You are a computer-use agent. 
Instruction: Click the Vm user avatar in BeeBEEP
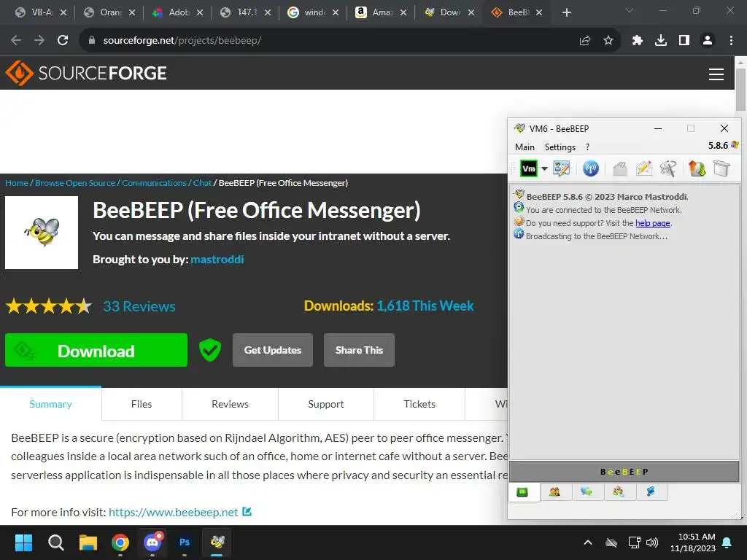(x=529, y=168)
